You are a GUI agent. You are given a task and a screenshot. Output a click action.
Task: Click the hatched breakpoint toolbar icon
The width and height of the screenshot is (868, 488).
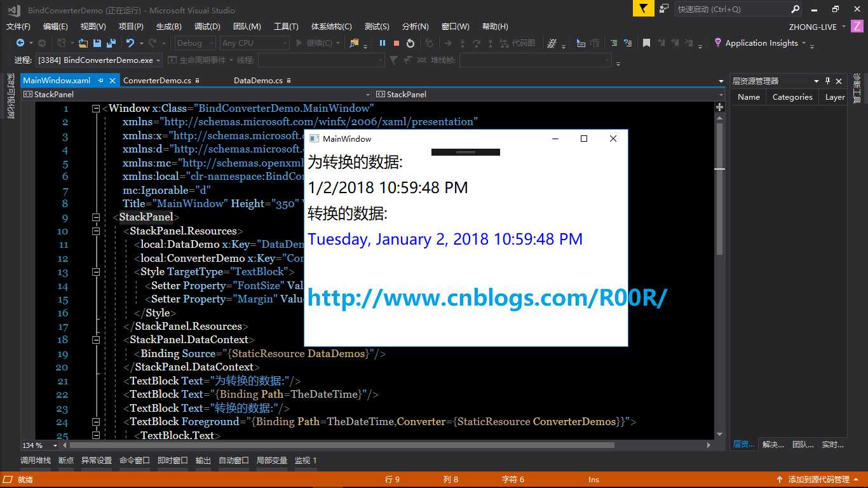[x=552, y=43]
